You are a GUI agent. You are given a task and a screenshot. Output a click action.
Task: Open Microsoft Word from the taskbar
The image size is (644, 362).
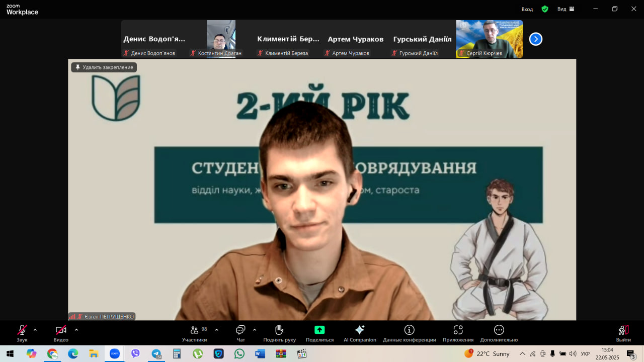260,353
